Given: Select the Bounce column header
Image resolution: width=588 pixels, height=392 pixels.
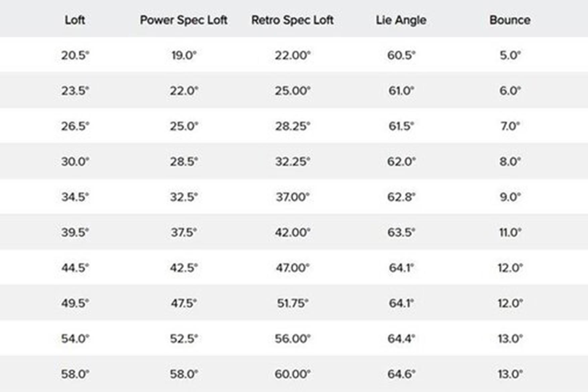Looking at the screenshot, I should [510, 20].
